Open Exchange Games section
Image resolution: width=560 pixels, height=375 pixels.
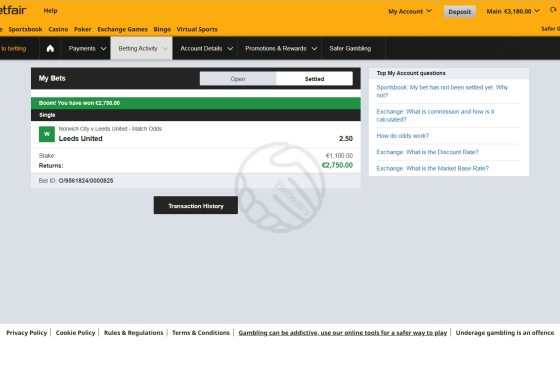point(122,29)
